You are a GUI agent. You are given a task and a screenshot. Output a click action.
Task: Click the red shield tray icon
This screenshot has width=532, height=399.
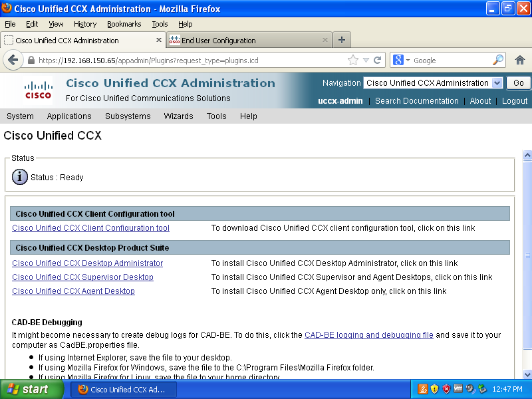(446, 389)
